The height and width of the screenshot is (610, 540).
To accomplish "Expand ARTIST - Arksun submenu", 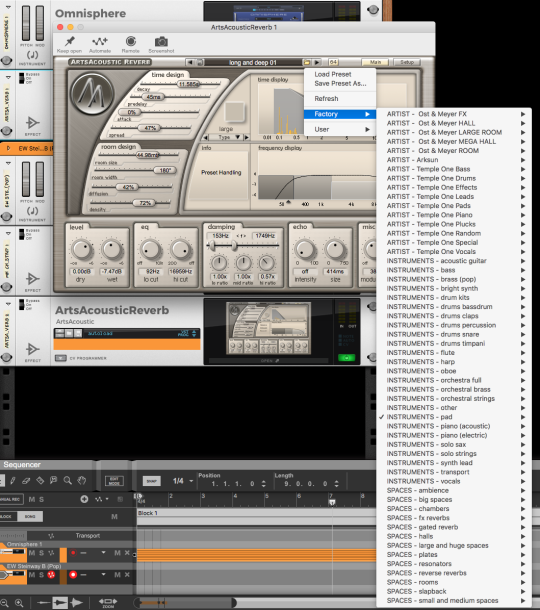I will pos(454,160).
